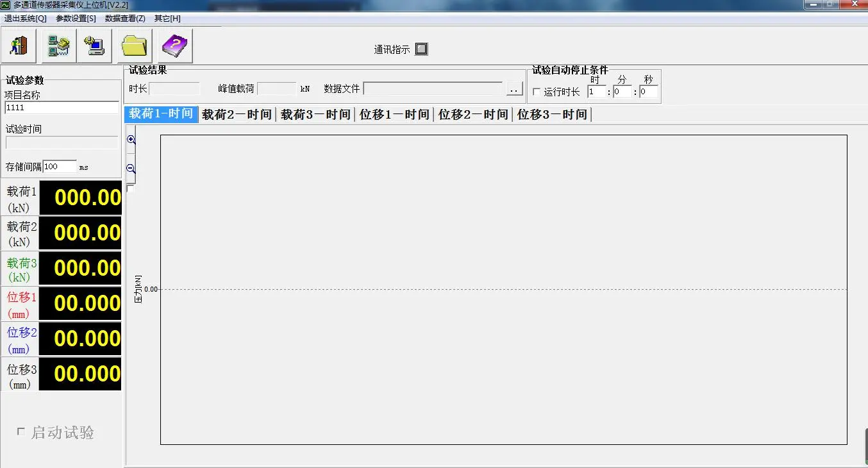Viewport: 868px width, 468px height.
Task: Click the 压力[kN] axis label
Action: pos(138,289)
